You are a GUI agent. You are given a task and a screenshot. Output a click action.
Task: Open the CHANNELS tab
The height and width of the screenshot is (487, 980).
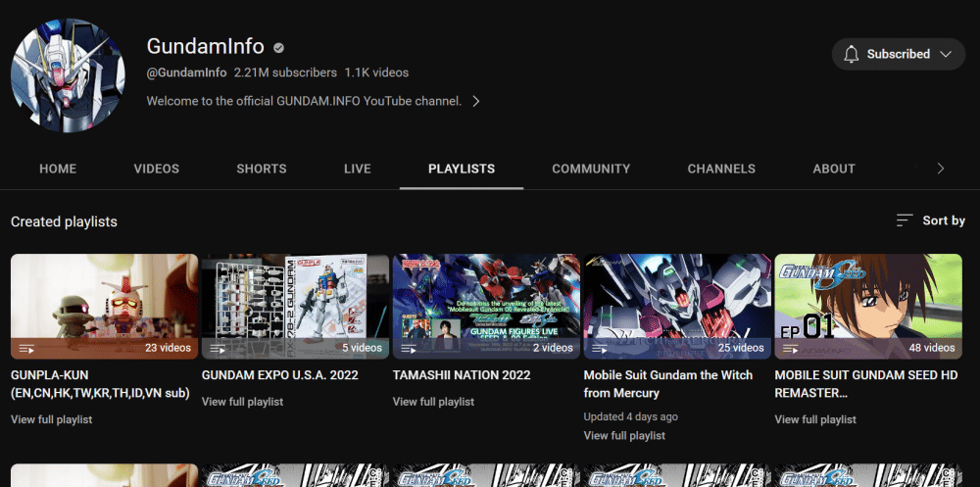[721, 169]
